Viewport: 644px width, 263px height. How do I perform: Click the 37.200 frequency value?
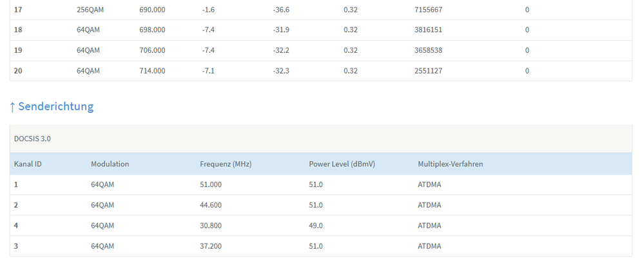click(211, 246)
